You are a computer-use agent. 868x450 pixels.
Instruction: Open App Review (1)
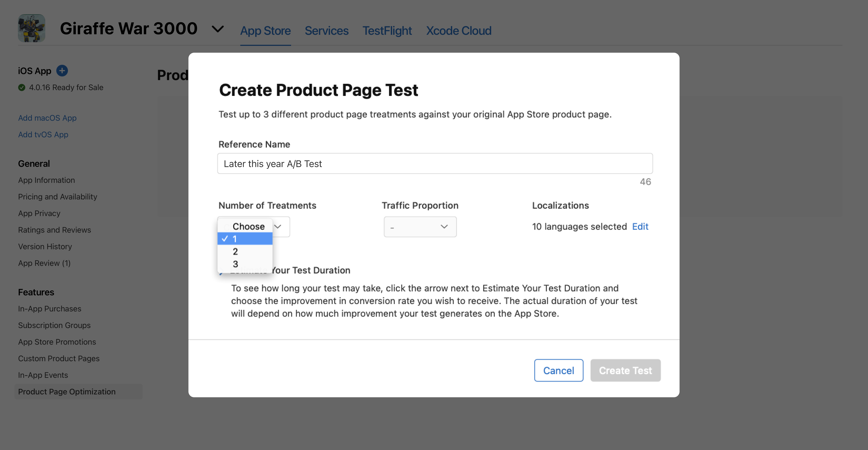(x=44, y=263)
